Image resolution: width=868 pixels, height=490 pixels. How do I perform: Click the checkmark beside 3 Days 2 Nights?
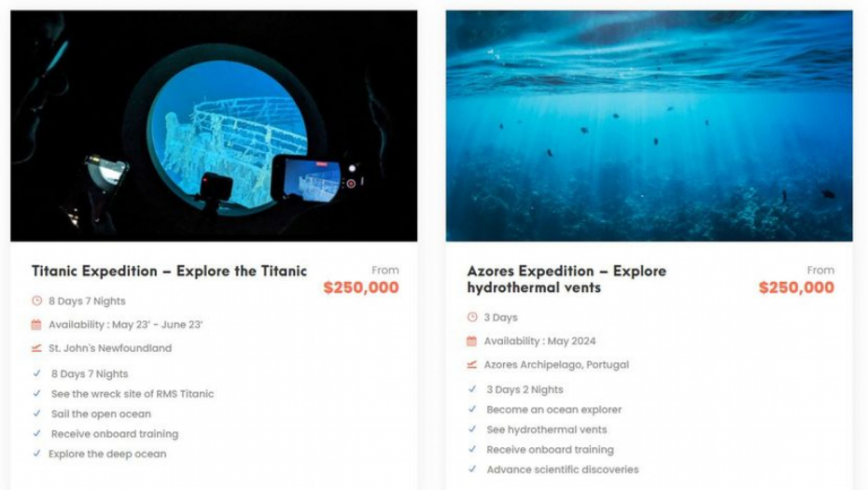(472, 389)
